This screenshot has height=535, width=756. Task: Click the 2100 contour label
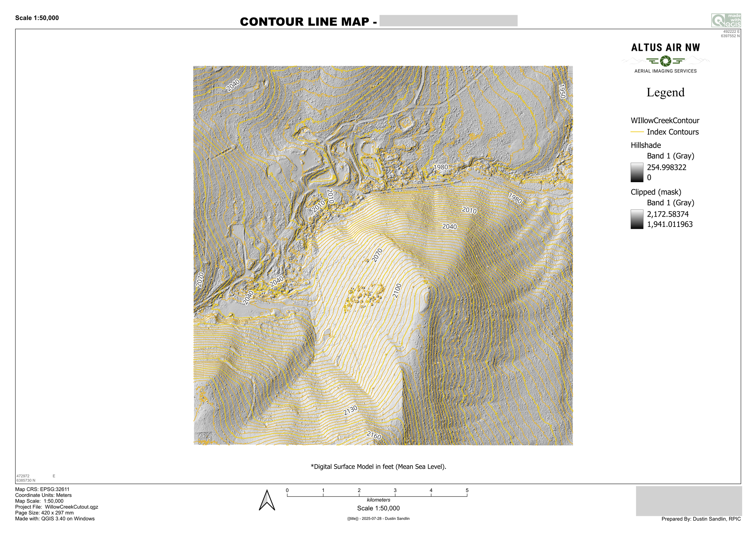coord(397,290)
